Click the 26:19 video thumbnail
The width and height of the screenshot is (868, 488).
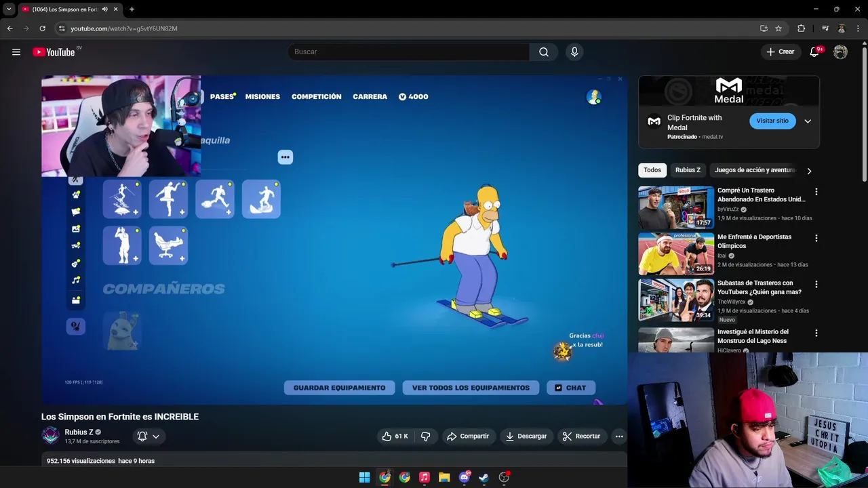pos(676,253)
